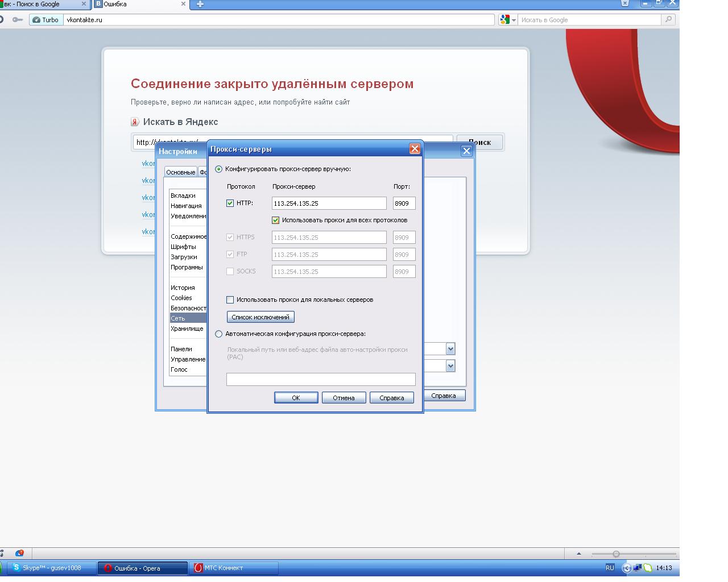This screenshot has height=582, width=728.
Task: Open Skype from the taskbar
Action: pos(51,568)
